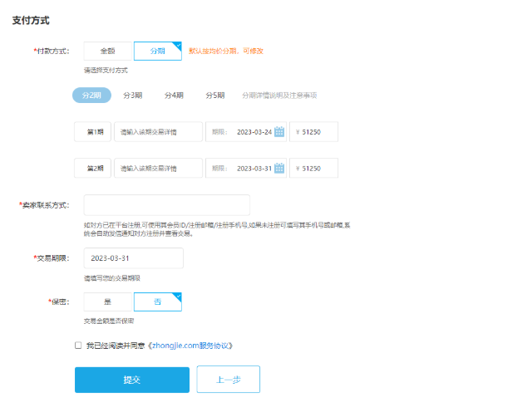Set 保密 option to 是
Screen dimensions: 532x407
[x=107, y=302]
